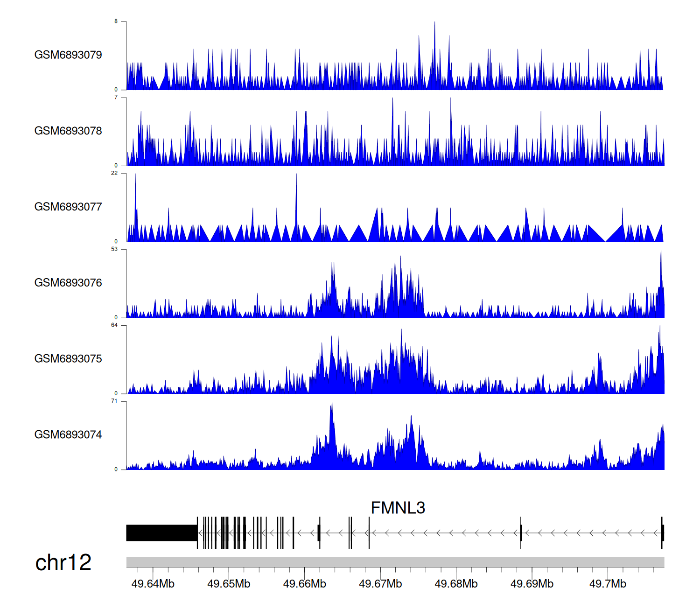
Task: Select the GSM6893074 track name
Action: (x=68, y=435)
